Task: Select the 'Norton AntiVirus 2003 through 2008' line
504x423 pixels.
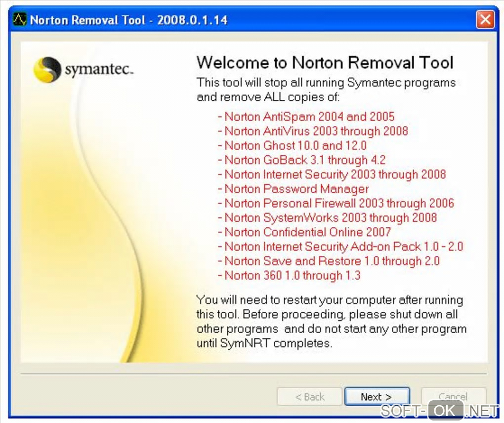Action: point(313,131)
